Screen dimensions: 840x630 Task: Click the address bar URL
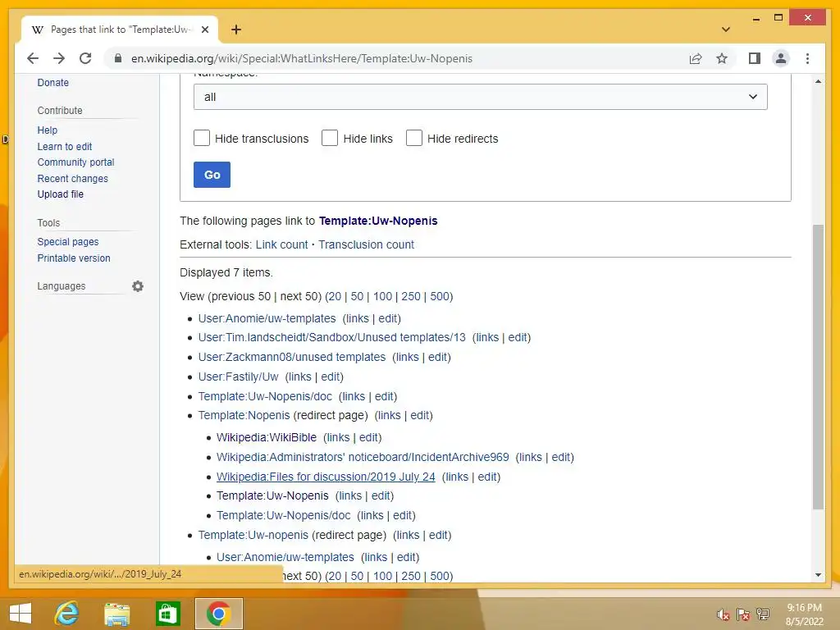pos(302,58)
